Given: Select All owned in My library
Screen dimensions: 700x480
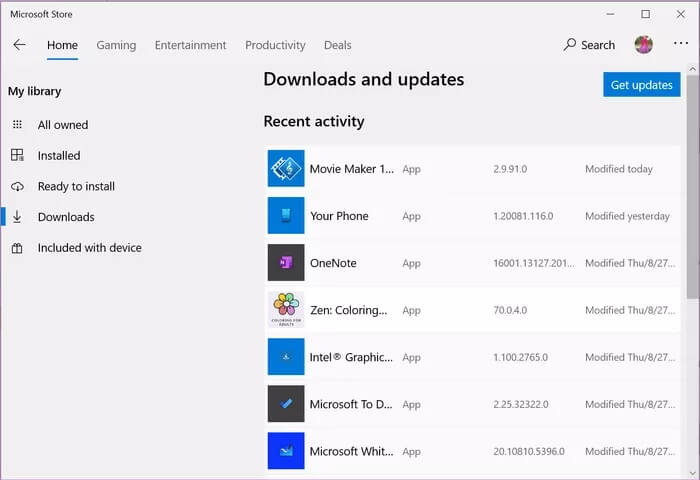Looking at the screenshot, I should point(63,125).
